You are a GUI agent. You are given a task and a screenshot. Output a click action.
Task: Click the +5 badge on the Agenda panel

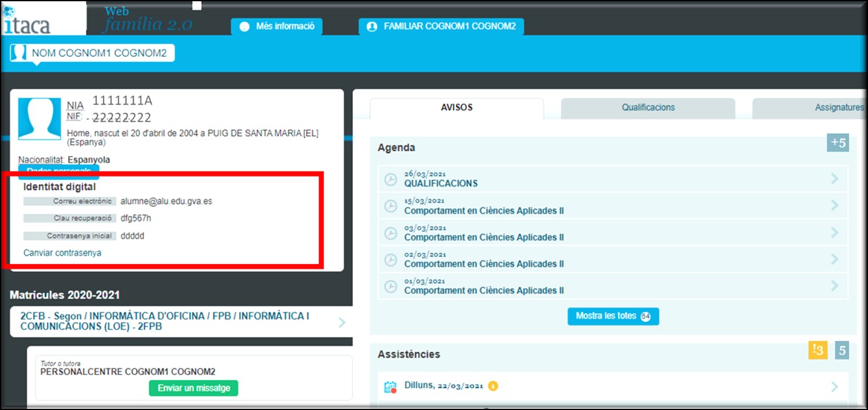pyautogui.click(x=838, y=143)
